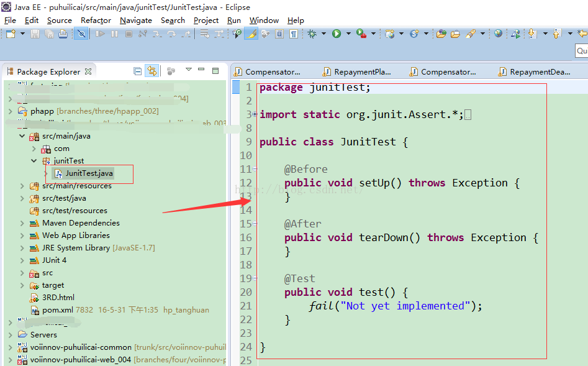Click the Save All toolbar icon
The image size is (588, 366).
click(x=49, y=34)
